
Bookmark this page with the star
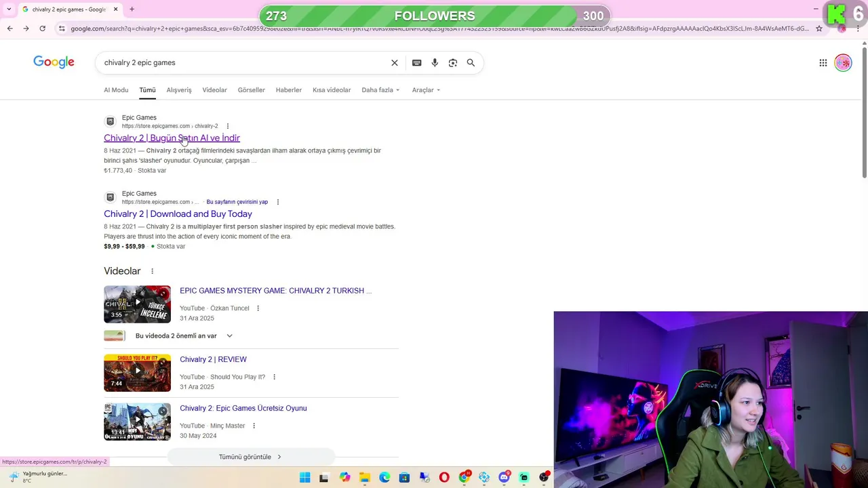819,28
